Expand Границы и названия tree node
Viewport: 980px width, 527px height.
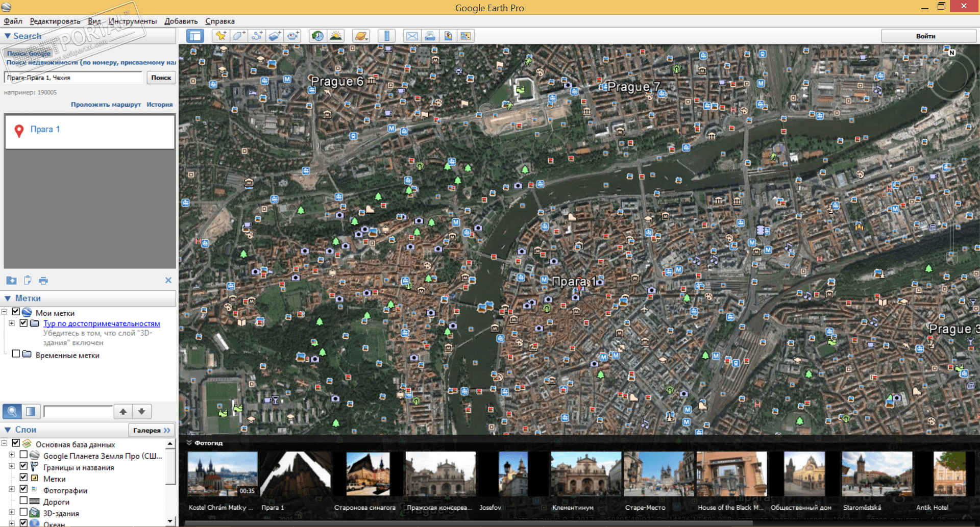coord(12,466)
